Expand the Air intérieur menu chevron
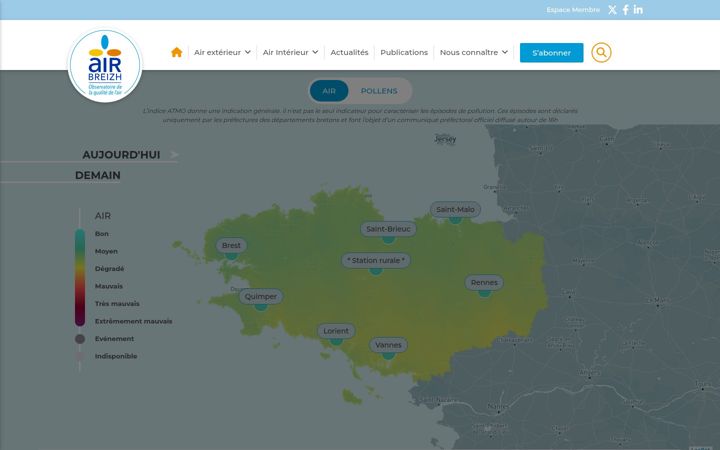720x450 pixels. pyautogui.click(x=315, y=52)
